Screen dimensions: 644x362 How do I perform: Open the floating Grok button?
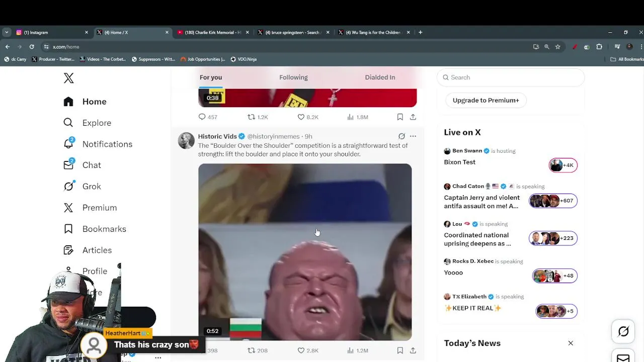(623, 332)
